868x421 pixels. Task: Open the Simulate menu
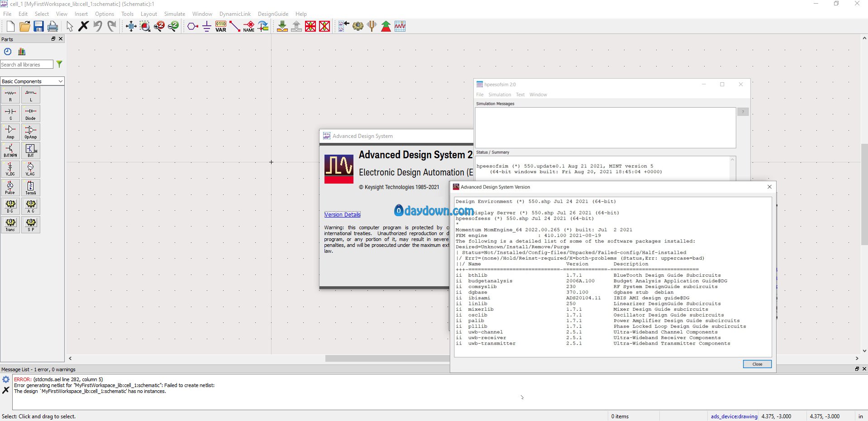point(175,14)
